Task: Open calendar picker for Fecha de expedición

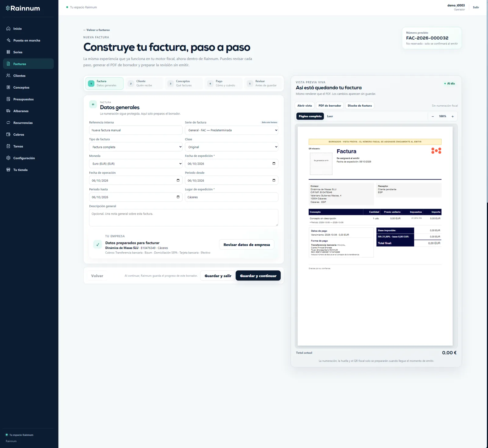Action: (274, 163)
